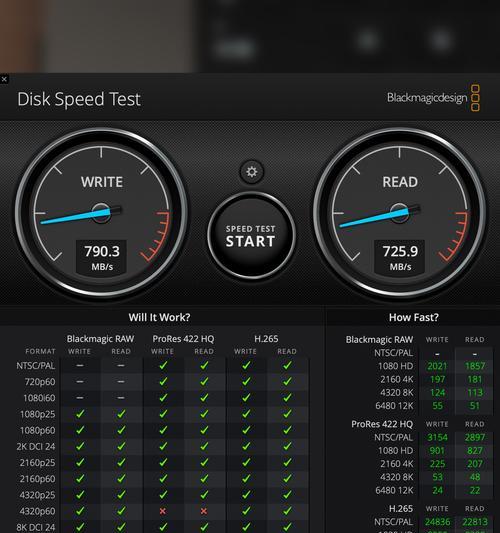The height and width of the screenshot is (533, 500).
Task: Click the 720p60 H.265 read checkmark
Action: coord(287,382)
